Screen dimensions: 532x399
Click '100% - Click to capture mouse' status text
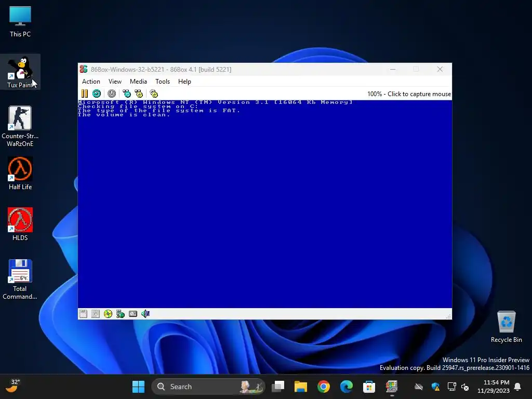[409, 94]
